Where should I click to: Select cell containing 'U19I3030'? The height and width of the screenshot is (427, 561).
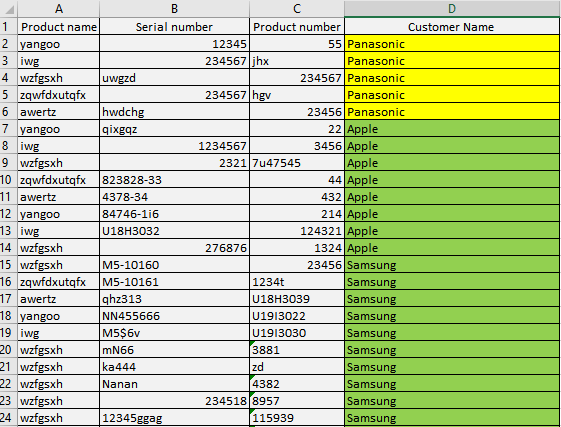click(297, 333)
